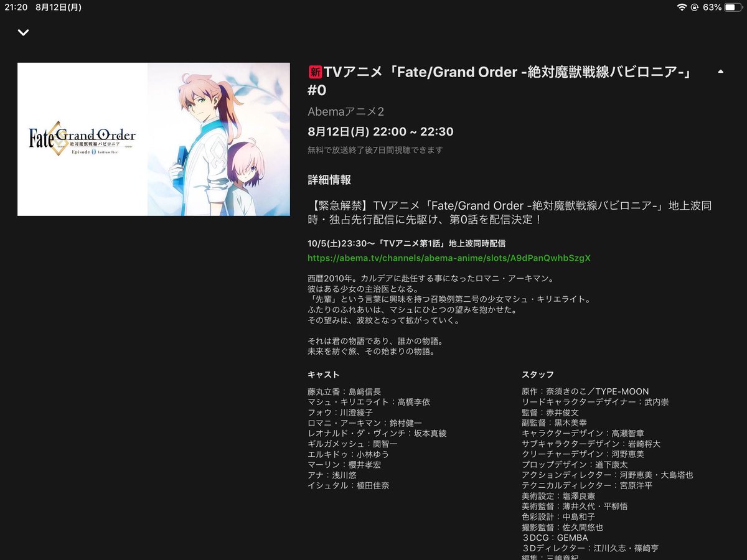Tap cast row イシュタル：植田佳奈
This screenshot has height=560, width=747.
(348, 485)
